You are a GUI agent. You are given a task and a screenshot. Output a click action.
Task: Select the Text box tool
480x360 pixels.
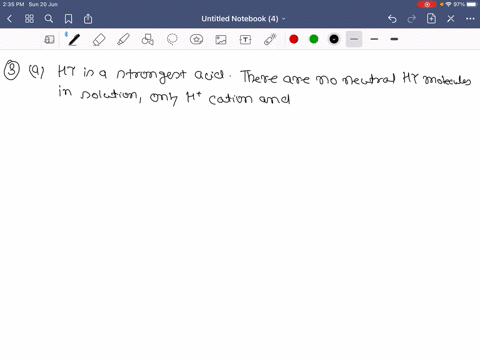point(245,40)
